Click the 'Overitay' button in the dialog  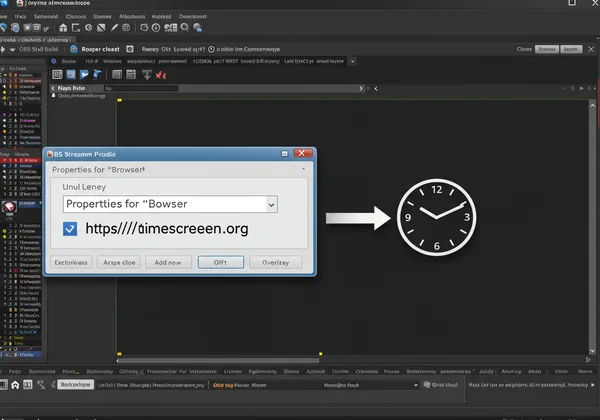276,262
